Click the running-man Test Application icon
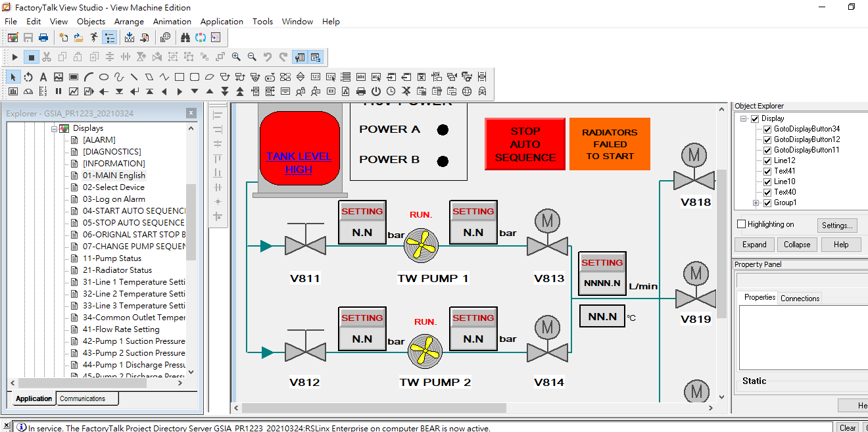 coord(95,37)
